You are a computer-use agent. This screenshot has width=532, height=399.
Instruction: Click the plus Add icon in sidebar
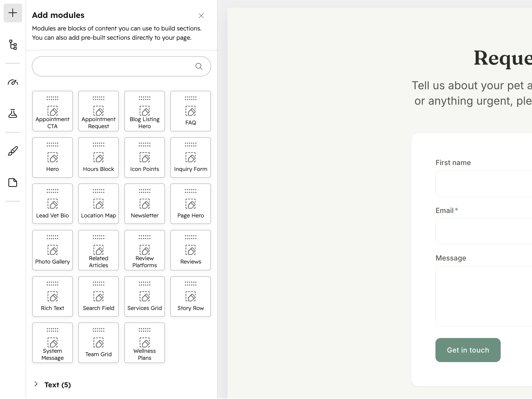(13, 13)
